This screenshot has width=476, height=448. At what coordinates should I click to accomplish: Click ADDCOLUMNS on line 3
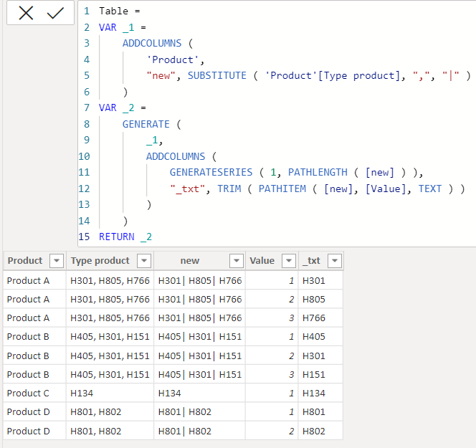152,44
